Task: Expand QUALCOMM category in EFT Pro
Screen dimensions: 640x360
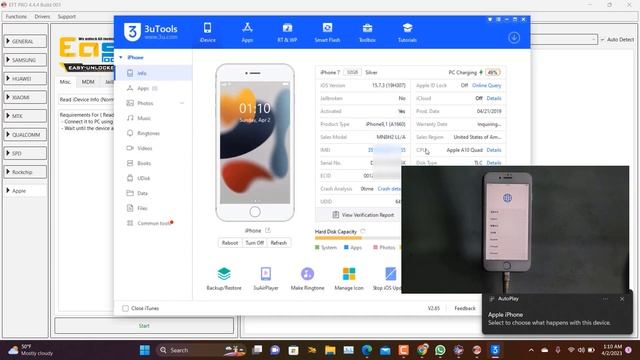Action: [x=25, y=135]
